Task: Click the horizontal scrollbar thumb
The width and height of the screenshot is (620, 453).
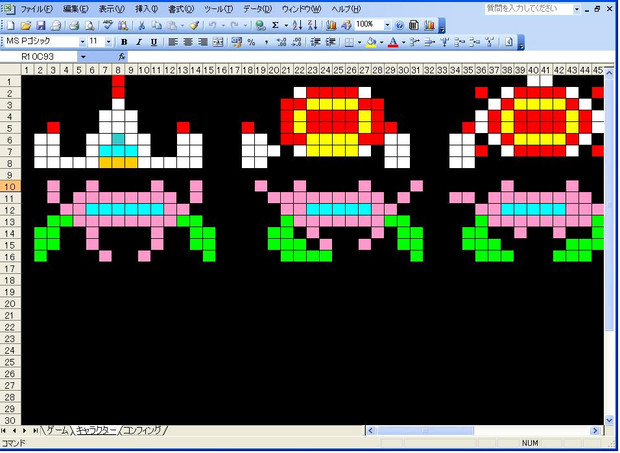Action: (x=425, y=430)
